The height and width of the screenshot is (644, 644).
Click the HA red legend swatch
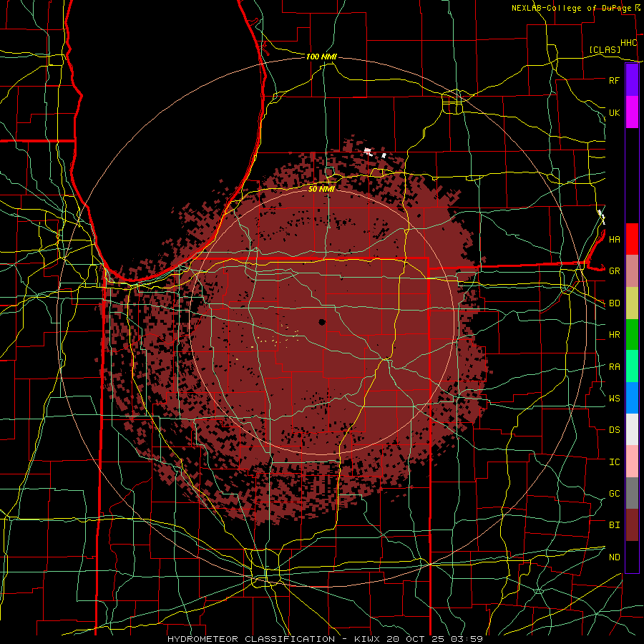click(632, 239)
